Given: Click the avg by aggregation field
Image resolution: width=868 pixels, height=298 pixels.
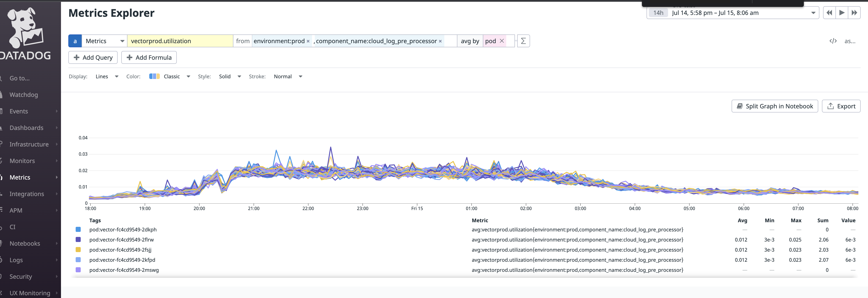Looking at the screenshot, I should tap(470, 41).
